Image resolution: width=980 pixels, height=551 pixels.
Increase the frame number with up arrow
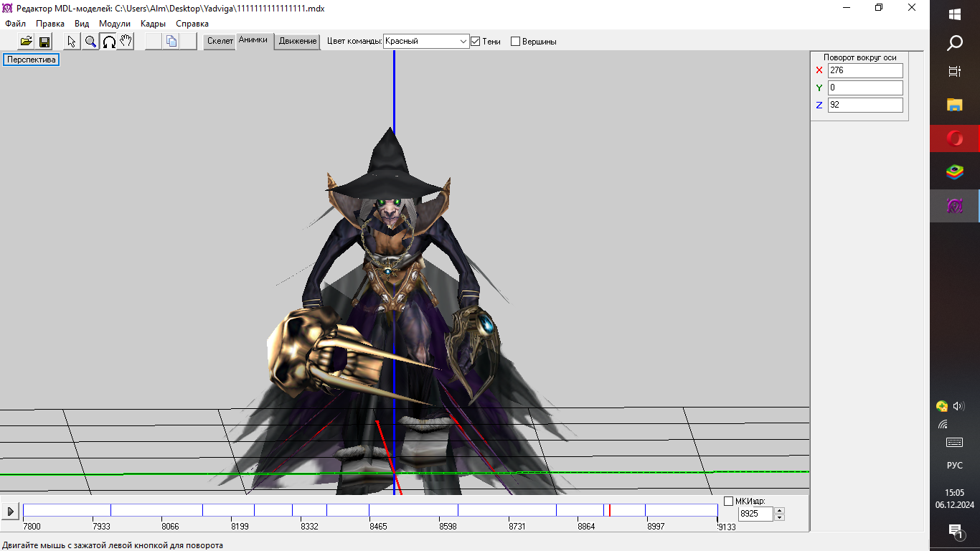[x=779, y=511]
